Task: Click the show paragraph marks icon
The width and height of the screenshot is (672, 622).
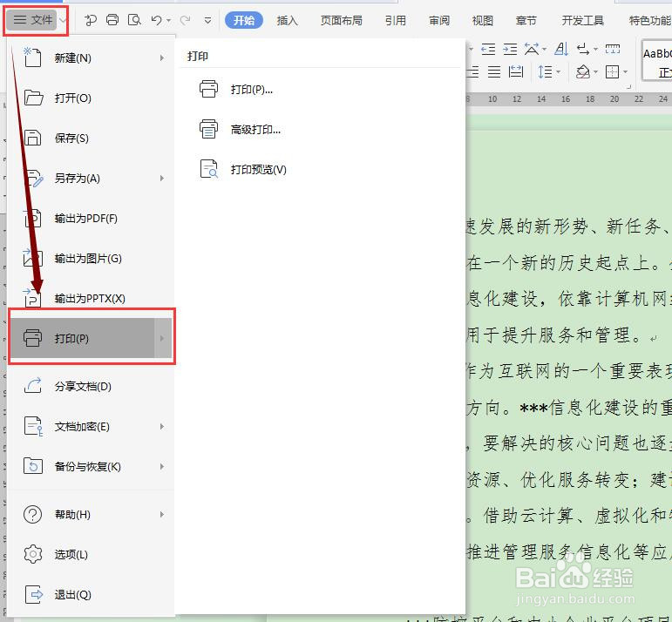Action: click(x=583, y=50)
